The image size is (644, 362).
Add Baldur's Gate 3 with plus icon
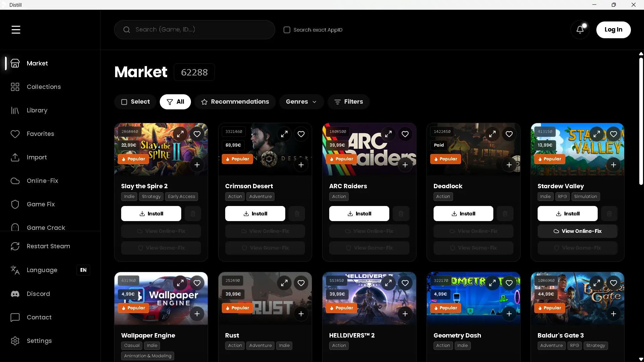[x=613, y=314]
